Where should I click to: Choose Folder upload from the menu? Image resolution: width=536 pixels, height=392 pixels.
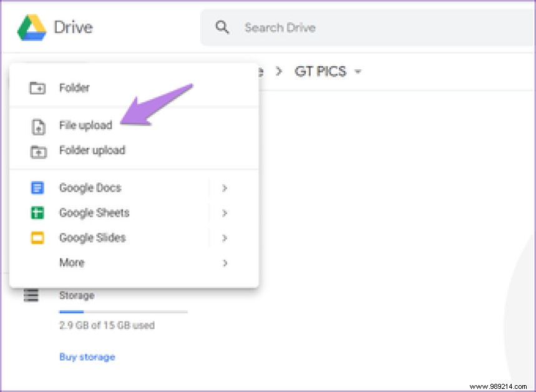92,150
